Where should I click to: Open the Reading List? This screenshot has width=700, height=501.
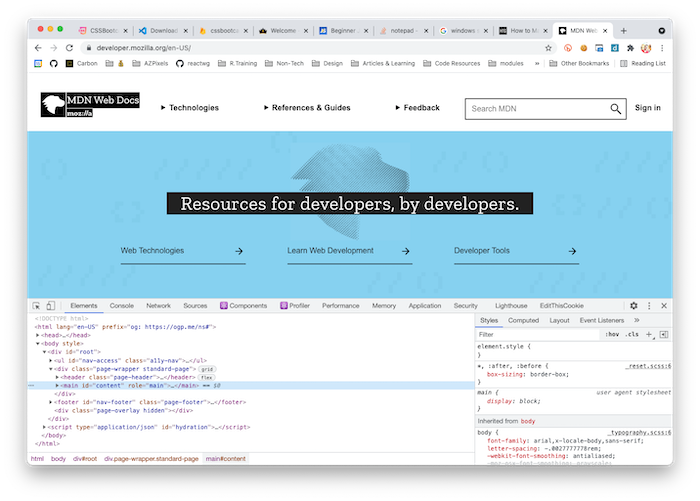(643, 63)
